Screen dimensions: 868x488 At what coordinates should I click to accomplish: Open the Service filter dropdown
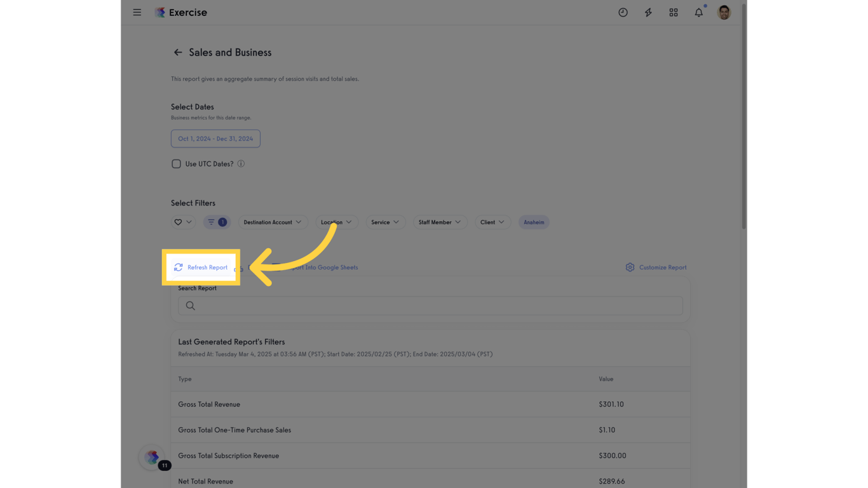pos(385,222)
